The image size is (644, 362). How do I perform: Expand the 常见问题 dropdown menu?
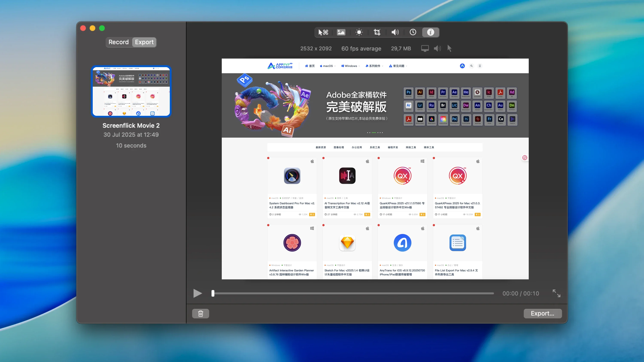tap(398, 66)
